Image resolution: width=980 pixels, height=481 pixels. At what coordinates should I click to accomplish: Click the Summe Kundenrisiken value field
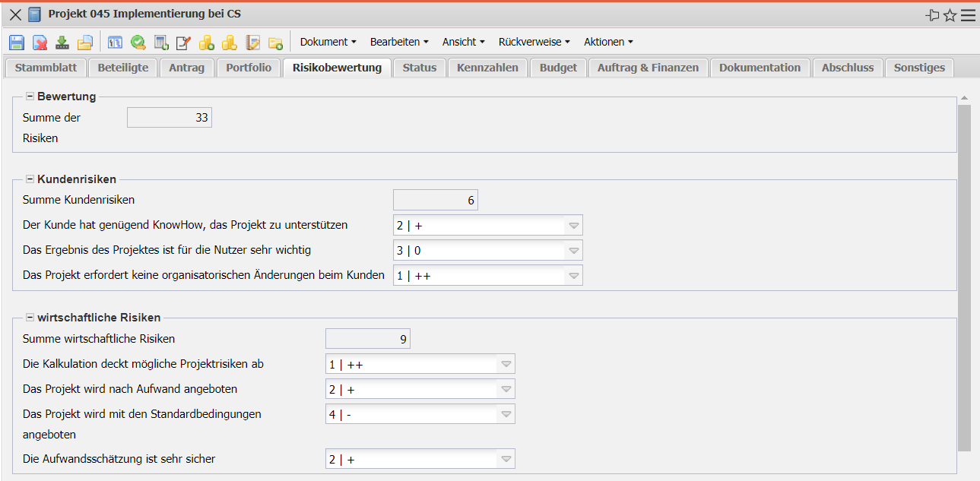coord(435,201)
